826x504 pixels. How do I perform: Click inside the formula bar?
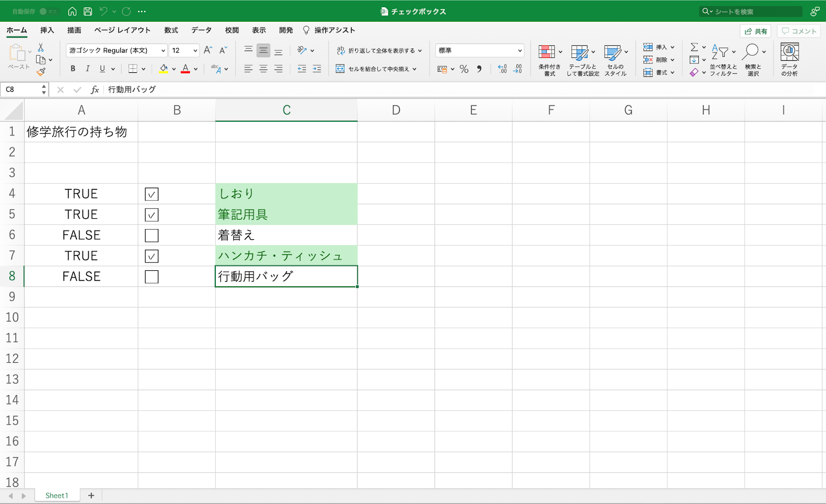pos(206,89)
